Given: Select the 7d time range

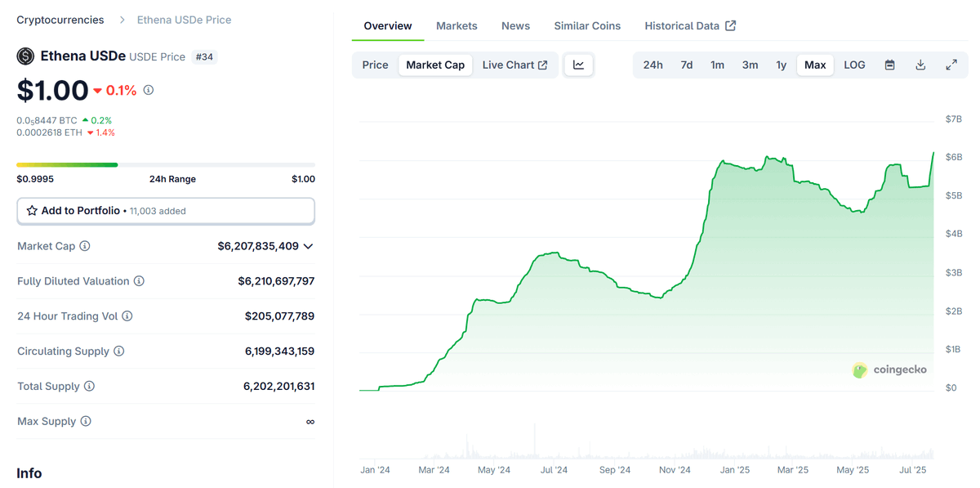Looking at the screenshot, I should click(x=687, y=65).
